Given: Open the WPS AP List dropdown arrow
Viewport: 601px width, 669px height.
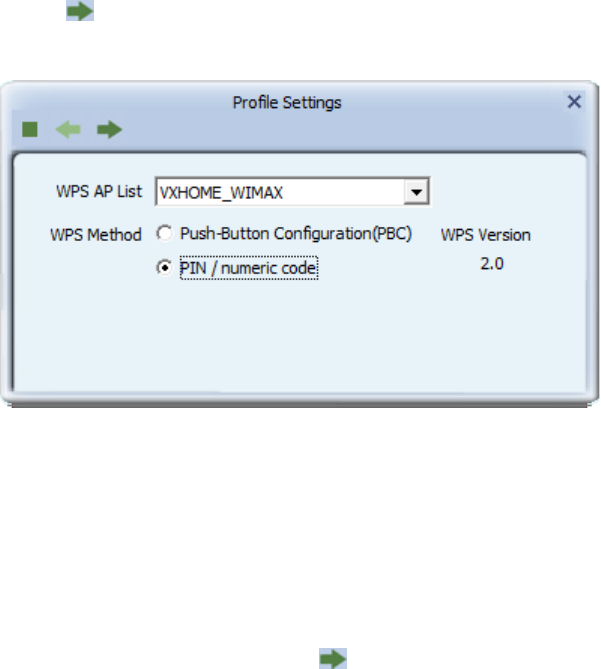Looking at the screenshot, I should (416, 192).
